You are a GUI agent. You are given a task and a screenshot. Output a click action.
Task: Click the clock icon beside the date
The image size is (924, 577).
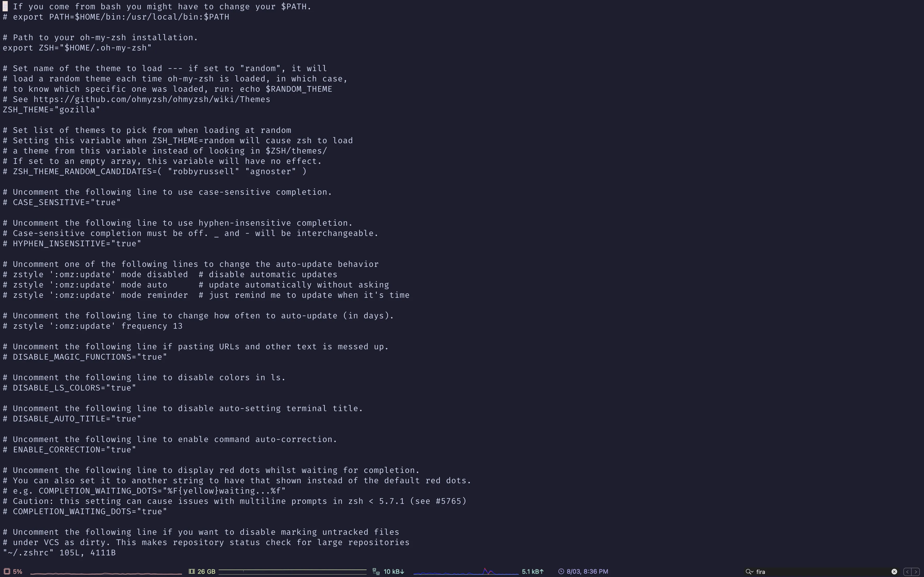pos(561,571)
